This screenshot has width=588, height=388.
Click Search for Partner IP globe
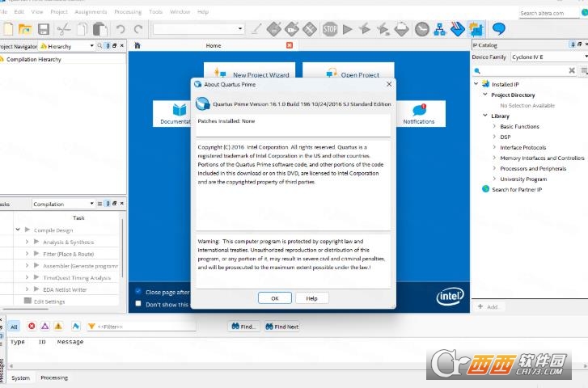coord(485,189)
